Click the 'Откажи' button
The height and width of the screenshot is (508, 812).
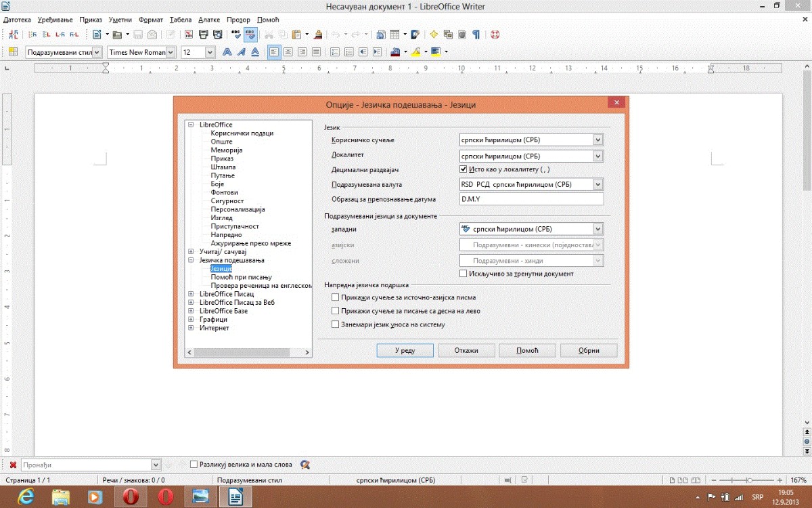(x=466, y=350)
